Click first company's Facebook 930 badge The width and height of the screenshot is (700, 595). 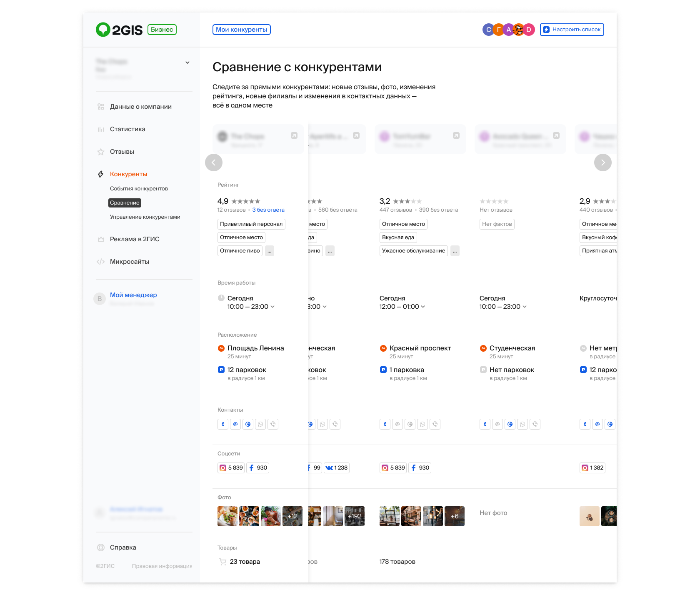pos(257,468)
